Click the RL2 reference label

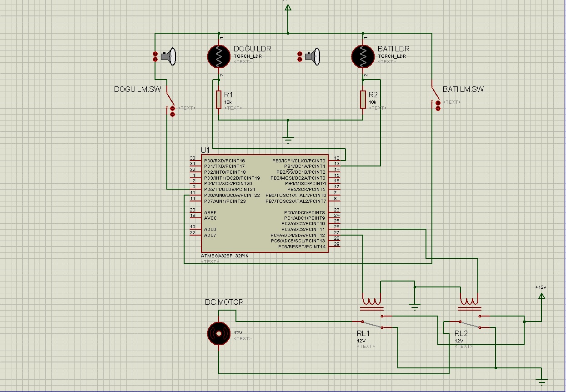[461, 334]
